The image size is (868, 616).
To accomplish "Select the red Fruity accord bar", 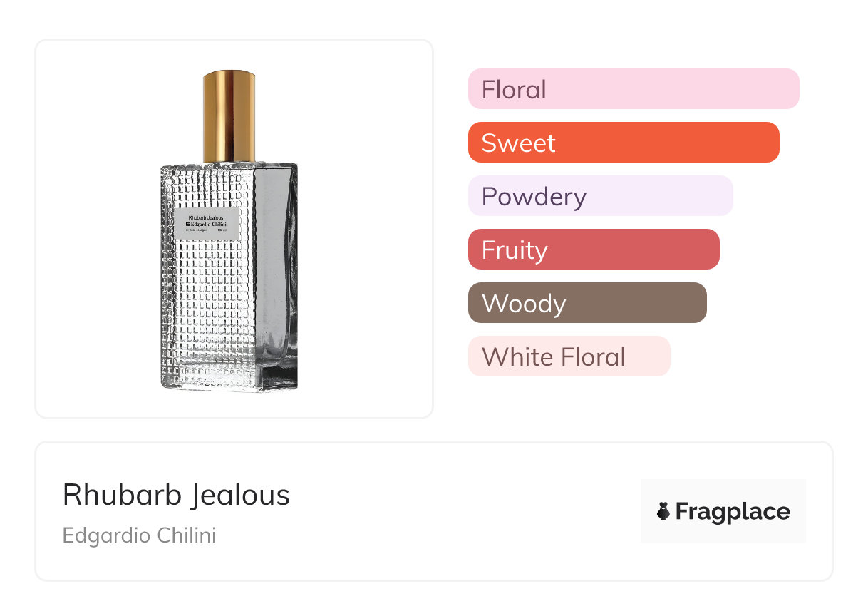I will [x=593, y=250].
